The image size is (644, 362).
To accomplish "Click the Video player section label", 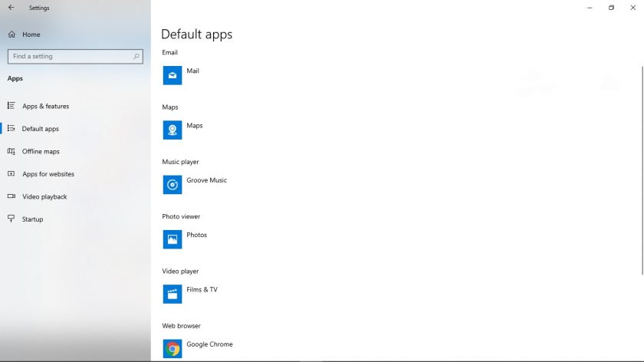I will pos(180,271).
